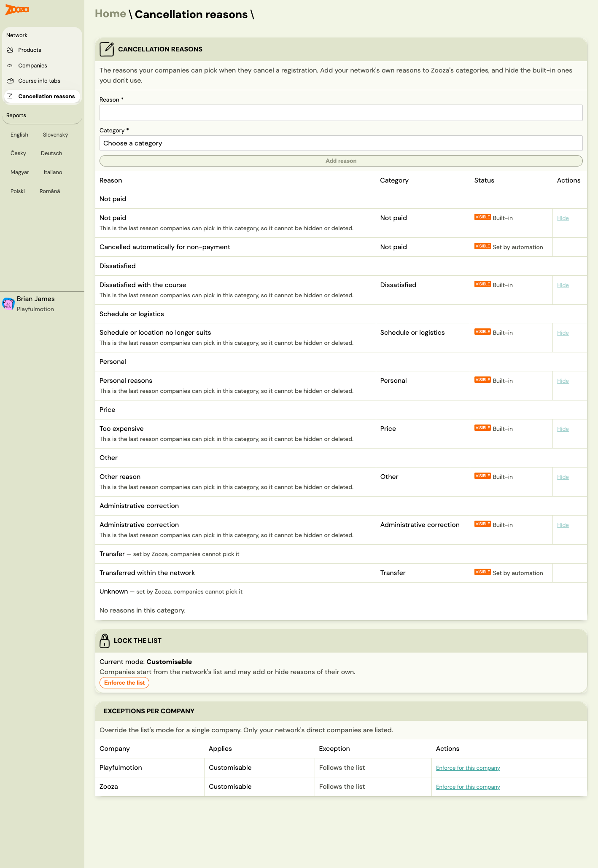
Task: Switch language to Italiano
Action: click(53, 172)
